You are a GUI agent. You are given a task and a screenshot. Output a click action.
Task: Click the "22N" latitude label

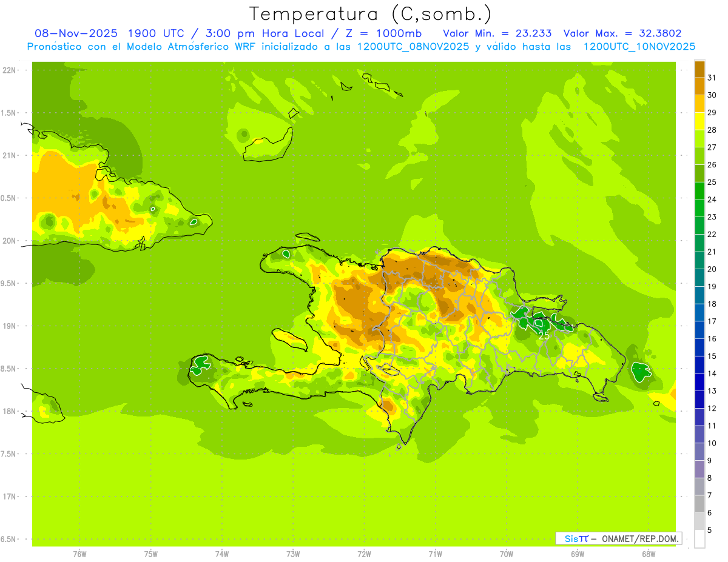tap(8, 70)
